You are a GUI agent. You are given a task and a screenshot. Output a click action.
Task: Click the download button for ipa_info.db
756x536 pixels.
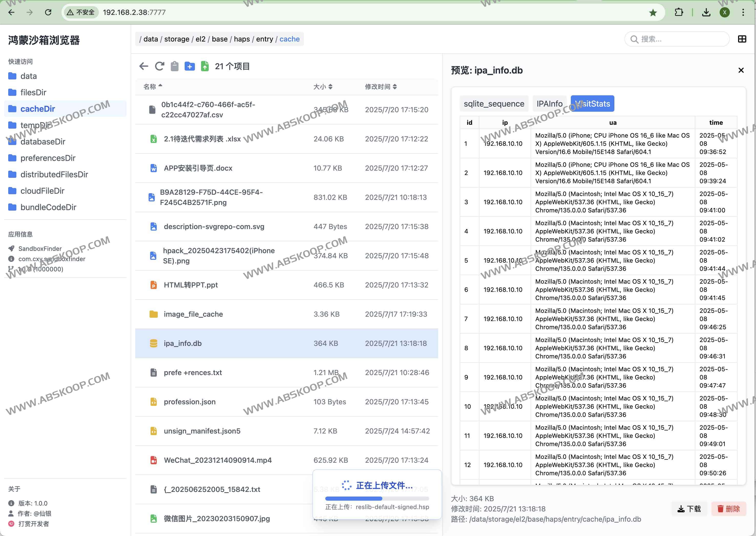point(689,509)
